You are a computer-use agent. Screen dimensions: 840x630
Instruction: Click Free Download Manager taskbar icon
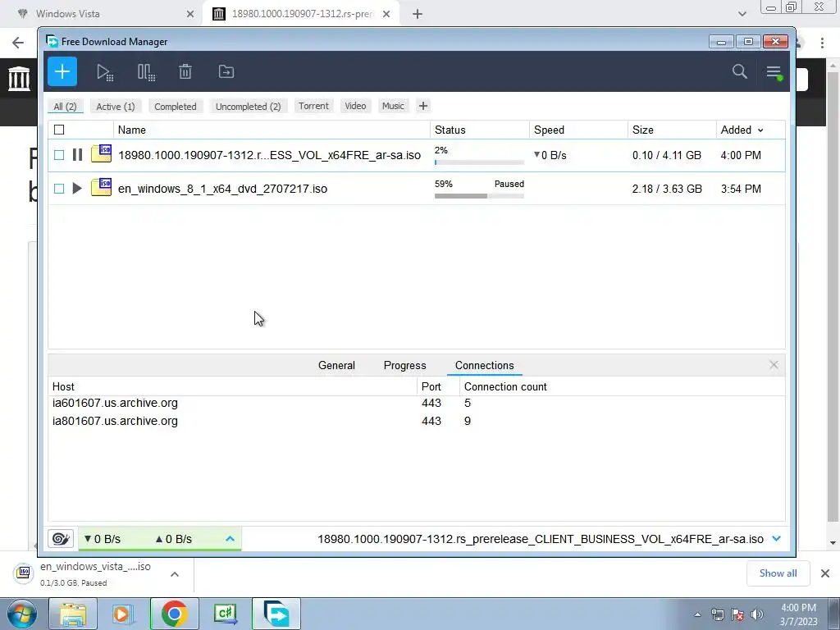[276, 614]
